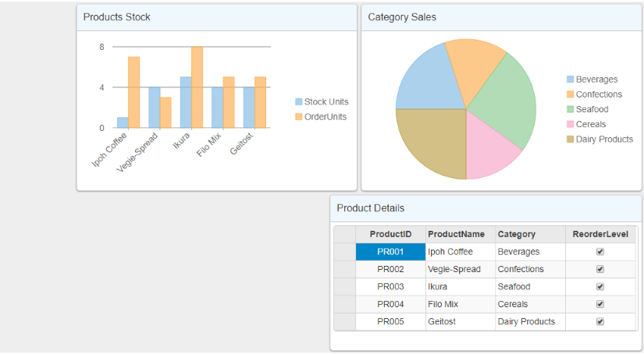
Task: Toggle ReorderLevel checkbox for Ipoh Coffee
Action: click(x=600, y=252)
